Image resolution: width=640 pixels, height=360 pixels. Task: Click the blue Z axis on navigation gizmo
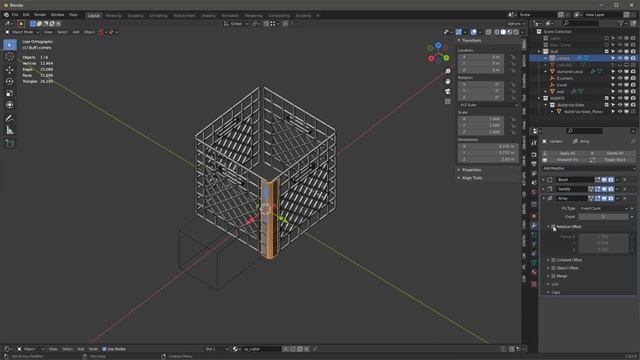pyautogui.click(x=438, y=45)
